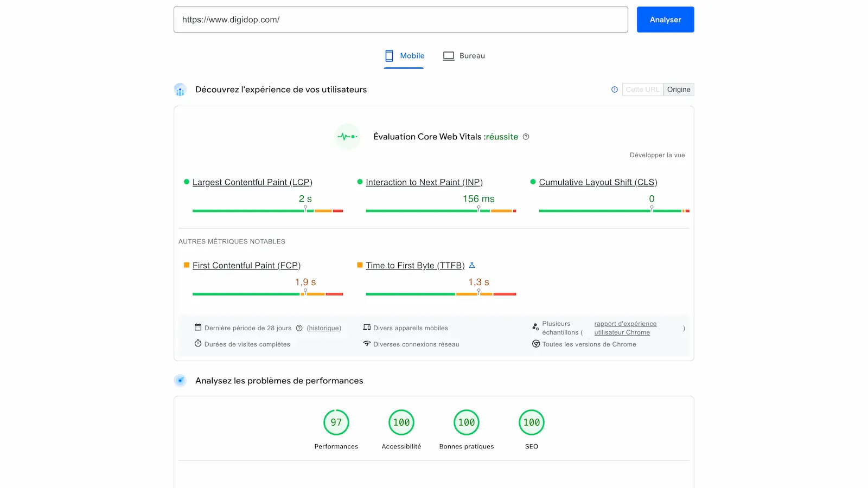Click the Performances score gauge 97

[x=336, y=422]
